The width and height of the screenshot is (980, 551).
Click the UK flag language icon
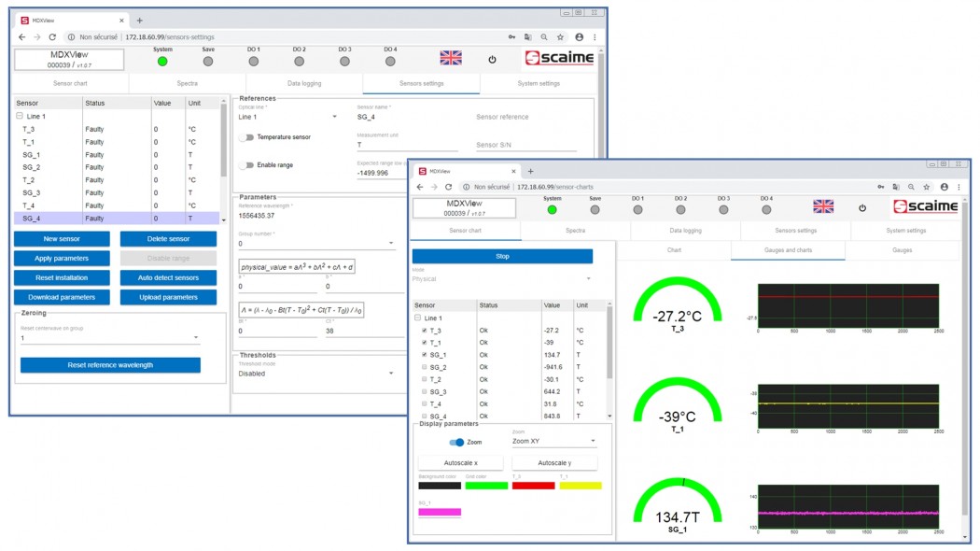[x=449, y=58]
